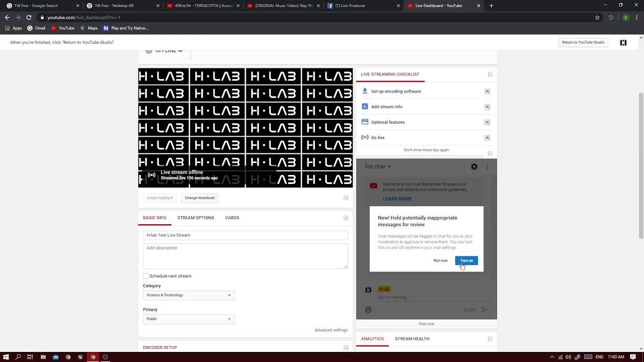Click the Create highlight button

(x=159, y=198)
